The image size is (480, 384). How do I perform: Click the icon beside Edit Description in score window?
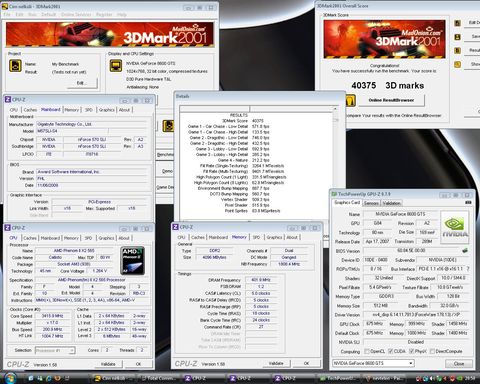click(x=458, y=23)
